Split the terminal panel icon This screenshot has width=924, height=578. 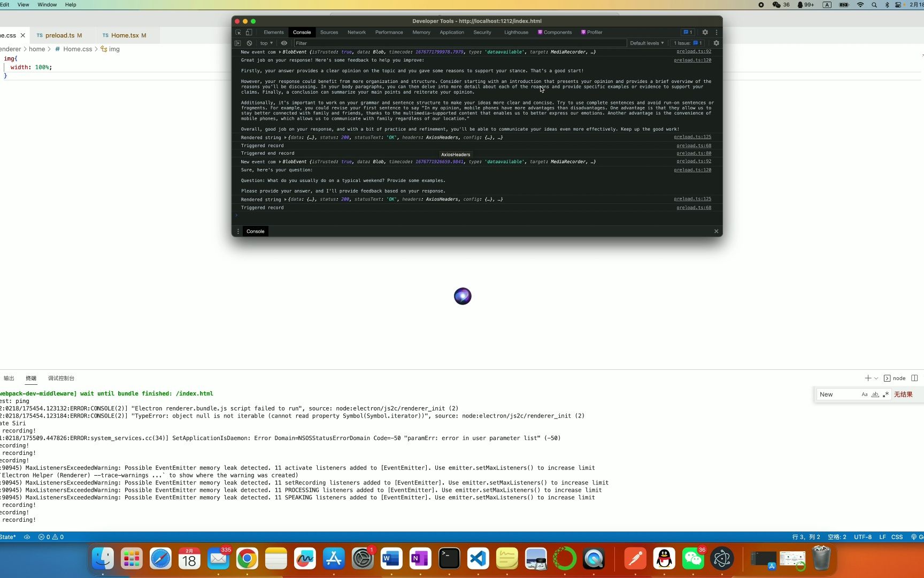914,378
